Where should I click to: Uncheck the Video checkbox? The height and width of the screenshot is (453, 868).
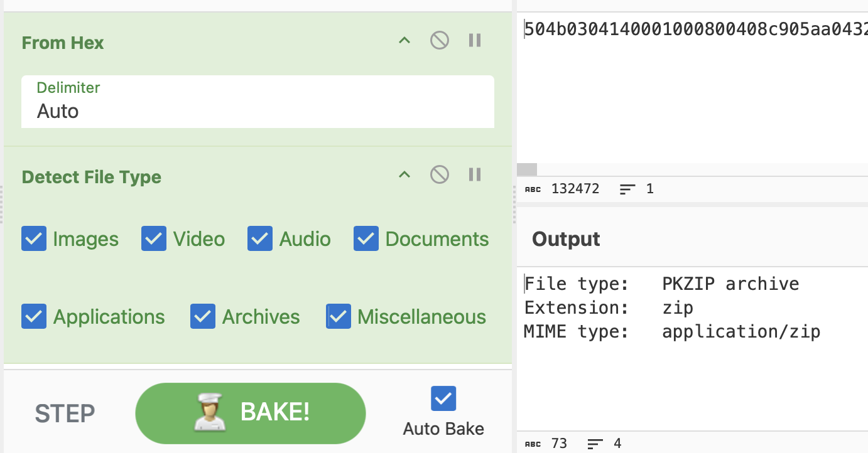pos(154,239)
